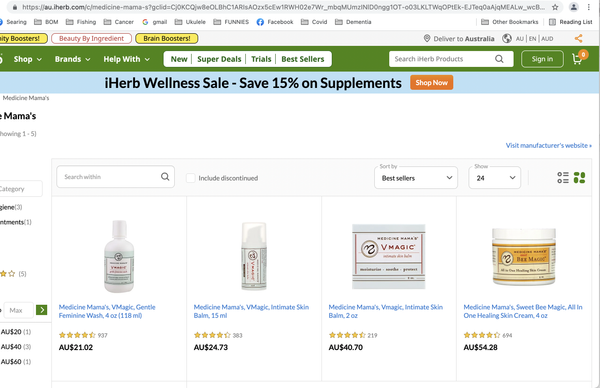Viewport: 600px width, 388px height.
Task: Click the globe language icon
Action: tap(507, 39)
